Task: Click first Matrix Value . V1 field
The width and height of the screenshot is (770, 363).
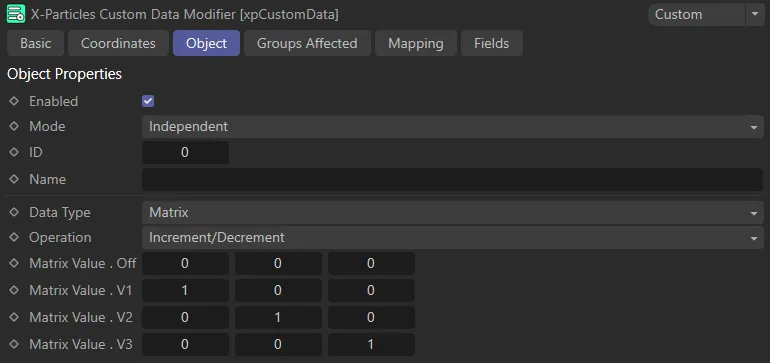Action: (x=185, y=290)
